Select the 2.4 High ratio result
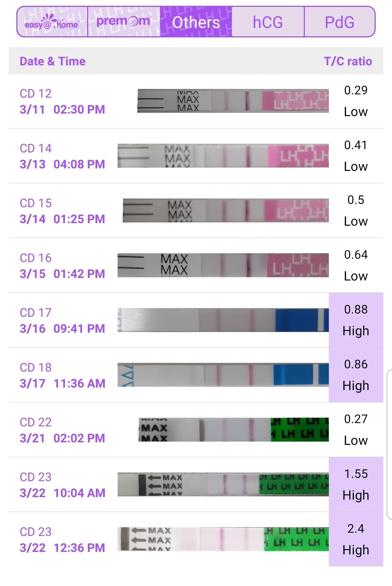 click(x=356, y=539)
